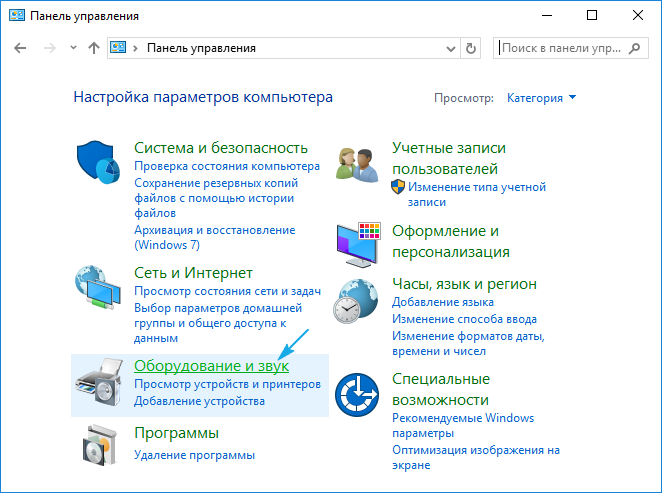This screenshot has height=493, width=662.
Task: Click the Appearance and Personalization monitor icon
Action: 359,242
